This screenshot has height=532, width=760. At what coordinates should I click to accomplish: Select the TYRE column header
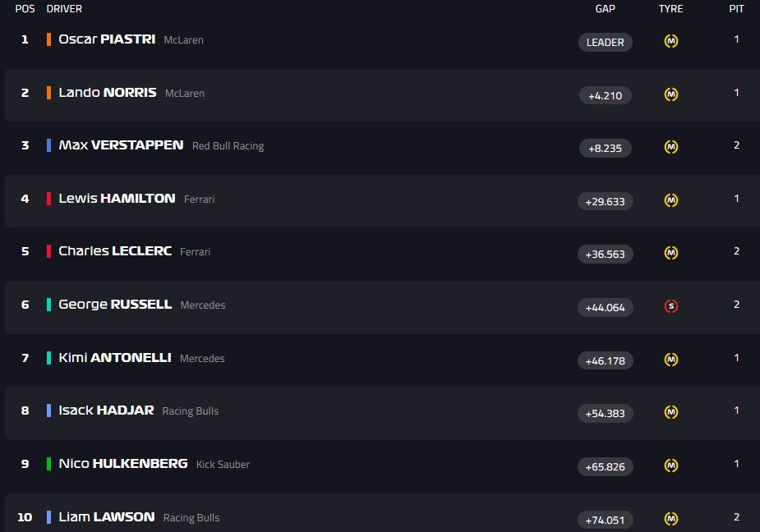tap(670, 9)
